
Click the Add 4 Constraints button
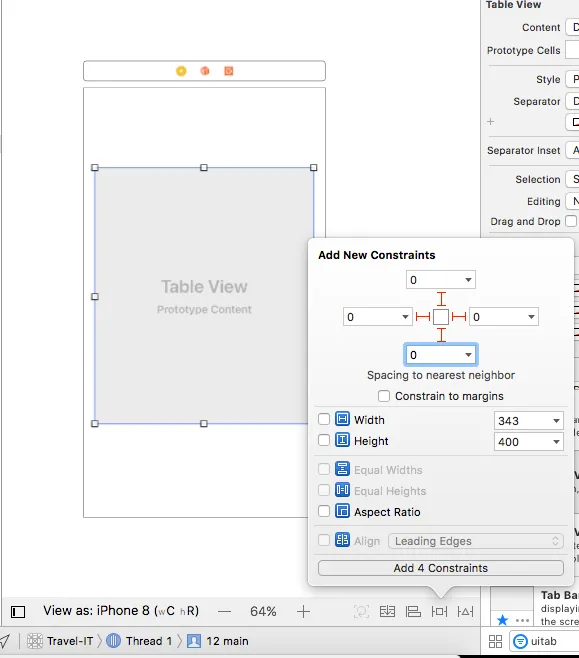(441, 568)
